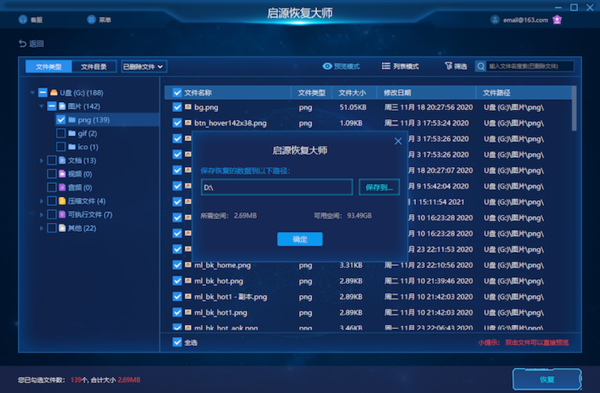Click the 51.05KB size cell
This screenshot has height=393, width=600.
point(353,107)
